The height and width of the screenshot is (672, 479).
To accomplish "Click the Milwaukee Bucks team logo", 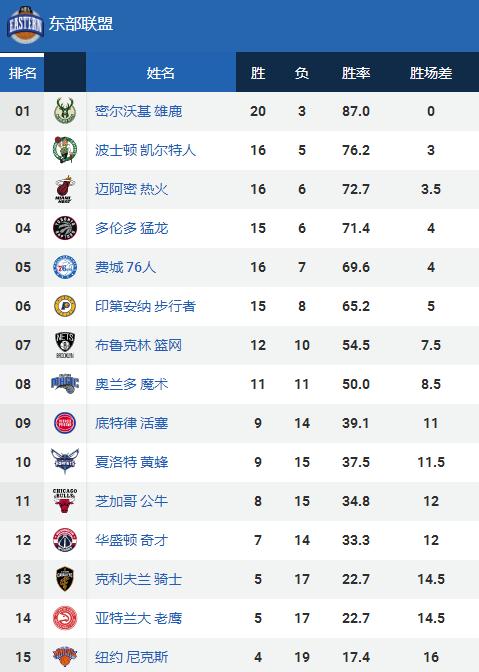I will pos(65,111).
